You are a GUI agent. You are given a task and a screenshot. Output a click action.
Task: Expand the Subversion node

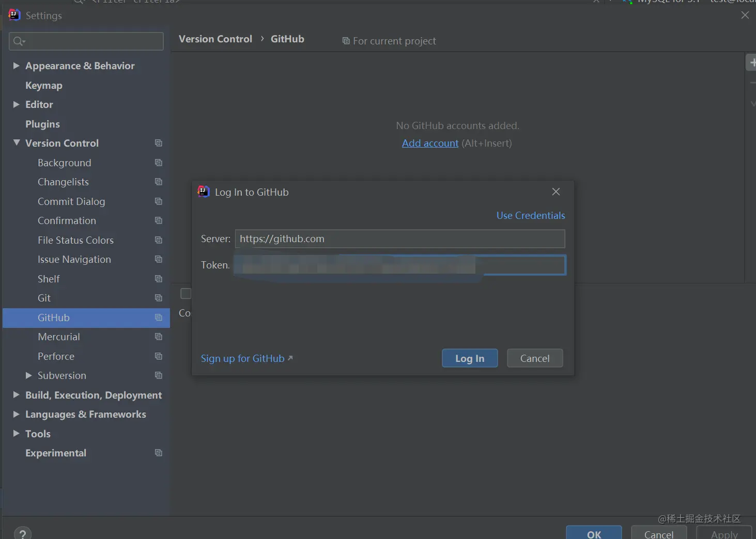click(29, 375)
